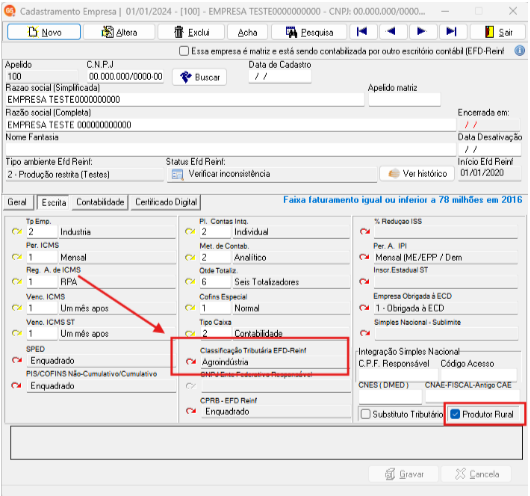530x496 pixels.
Task: Uncheck the Produtor Rural checkbox
Action: click(455, 414)
